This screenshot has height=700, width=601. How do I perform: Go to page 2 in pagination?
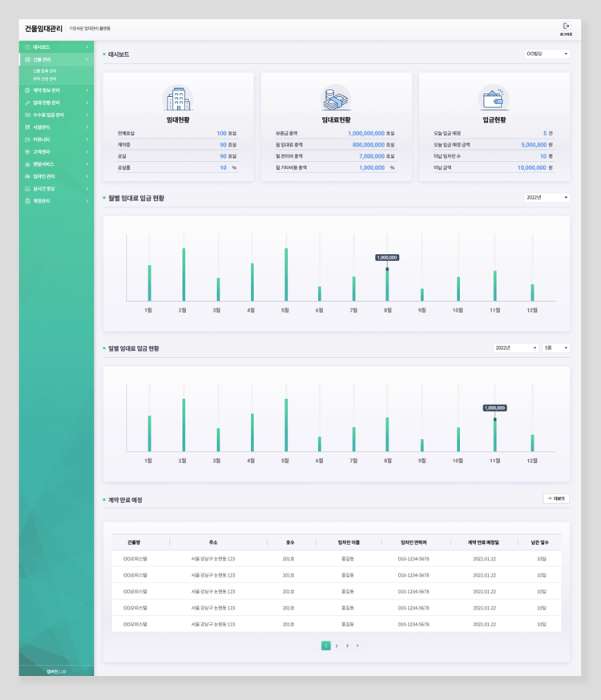point(337,646)
